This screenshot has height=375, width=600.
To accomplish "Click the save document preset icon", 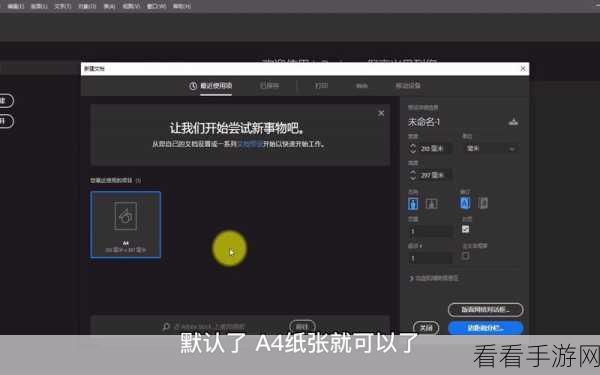I will pyautogui.click(x=513, y=122).
